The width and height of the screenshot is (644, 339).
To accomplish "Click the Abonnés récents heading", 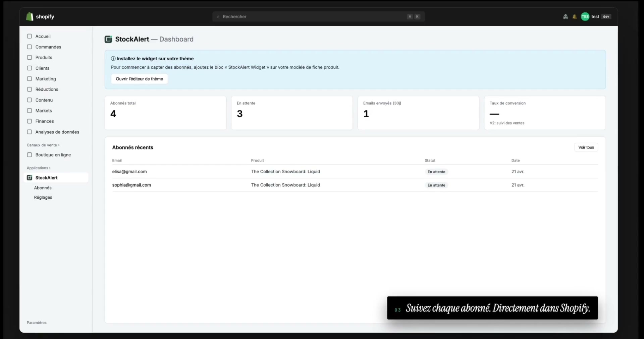I will (x=133, y=147).
